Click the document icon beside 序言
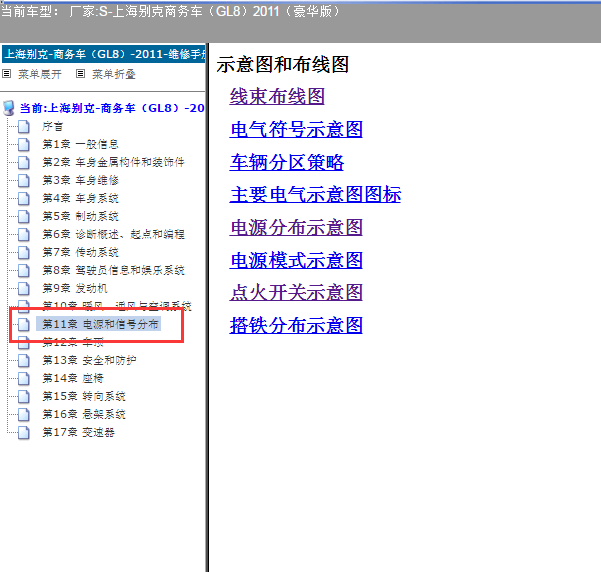 [x=24, y=127]
